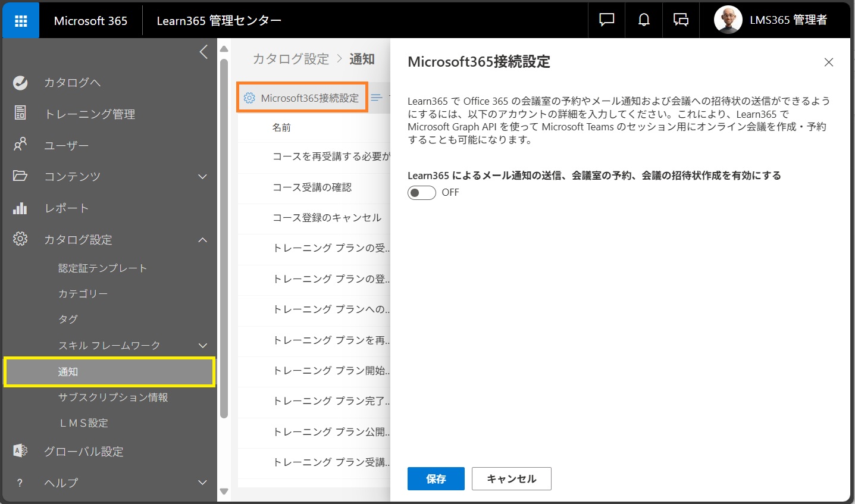The image size is (855, 504).
Task: Open the notifications bell
Action: (x=644, y=20)
